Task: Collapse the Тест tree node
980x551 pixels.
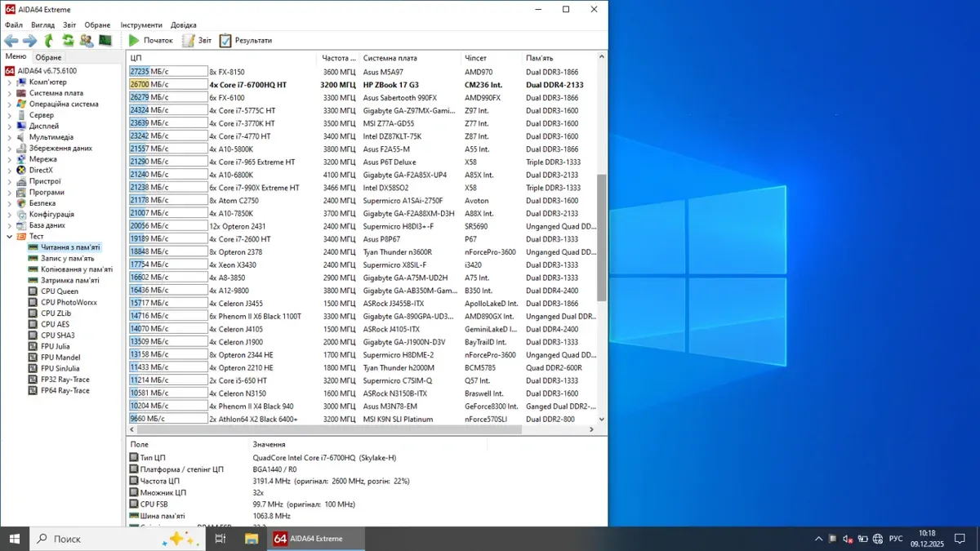Action: pyautogui.click(x=10, y=237)
